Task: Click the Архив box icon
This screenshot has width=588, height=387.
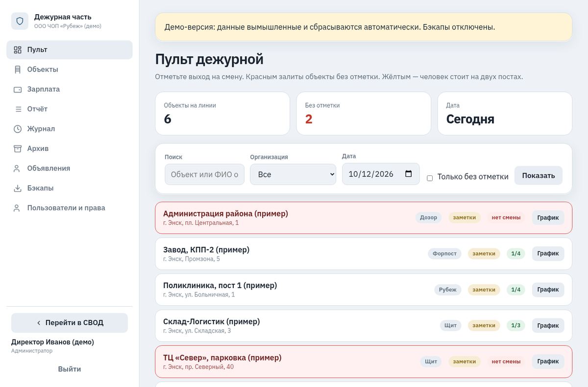Action: pyautogui.click(x=18, y=148)
